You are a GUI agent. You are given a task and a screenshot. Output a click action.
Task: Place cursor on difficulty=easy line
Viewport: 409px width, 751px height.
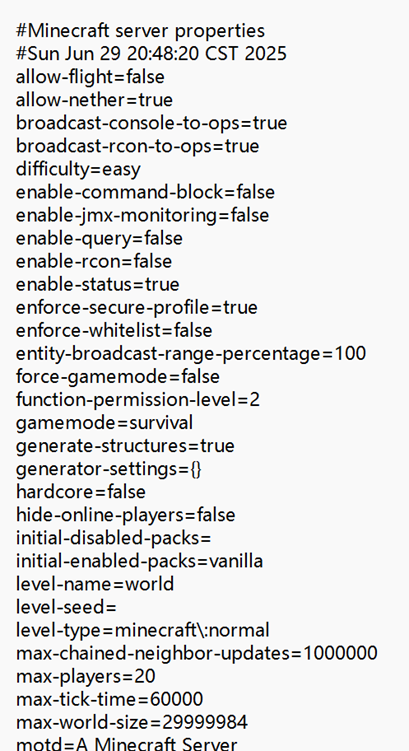pyautogui.click(x=78, y=170)
